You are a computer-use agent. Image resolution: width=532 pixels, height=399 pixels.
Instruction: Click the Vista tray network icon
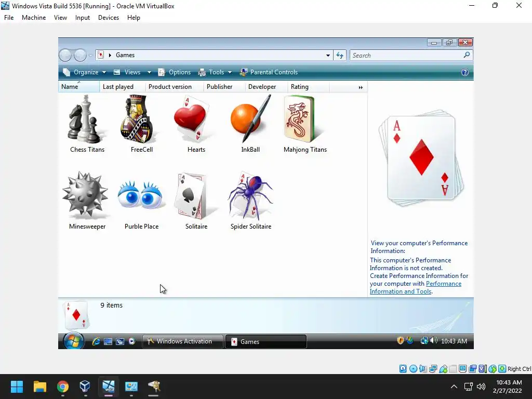[424, 341]
